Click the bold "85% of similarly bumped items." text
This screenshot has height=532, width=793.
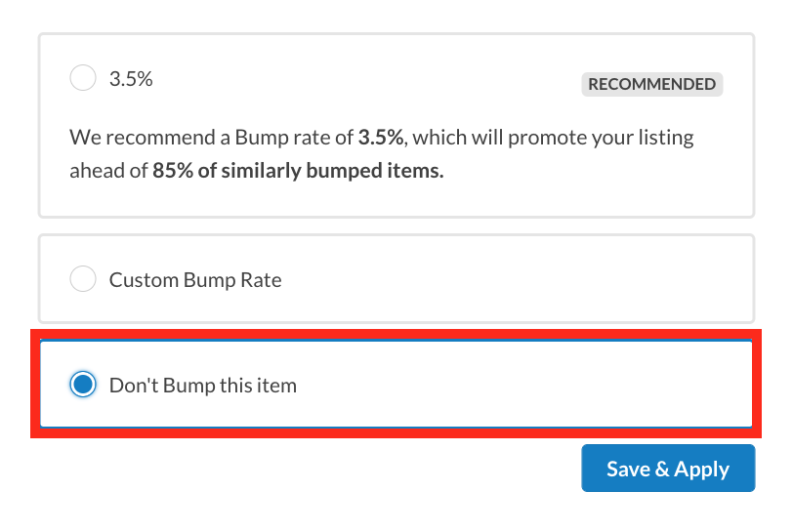pyautogui.click(x=298, y=171)
